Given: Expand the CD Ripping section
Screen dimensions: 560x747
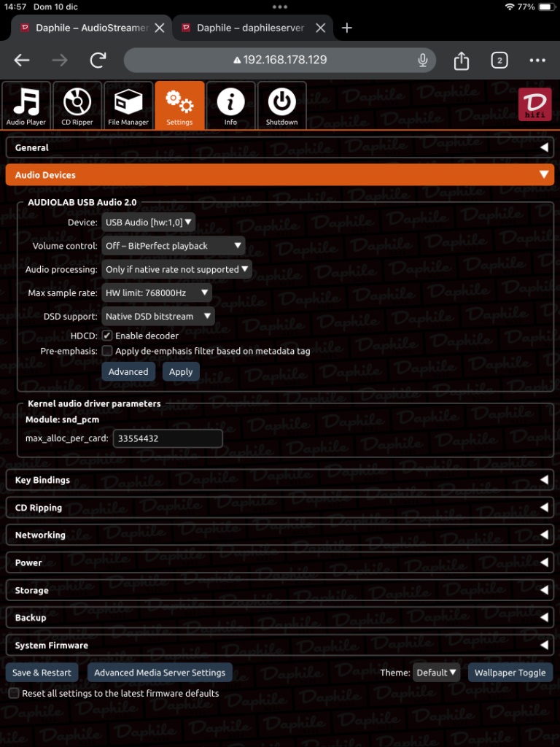Looking at the screenshot, I should pyautogui.click(x=280, y=508).
